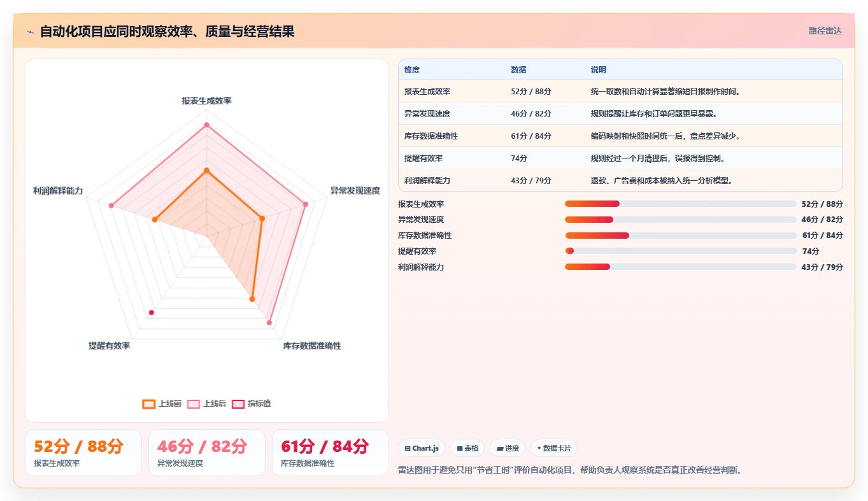Click the lightning icon beside the title
The width and height of the screenshot is (868, 501).
[x=30, y=32]
